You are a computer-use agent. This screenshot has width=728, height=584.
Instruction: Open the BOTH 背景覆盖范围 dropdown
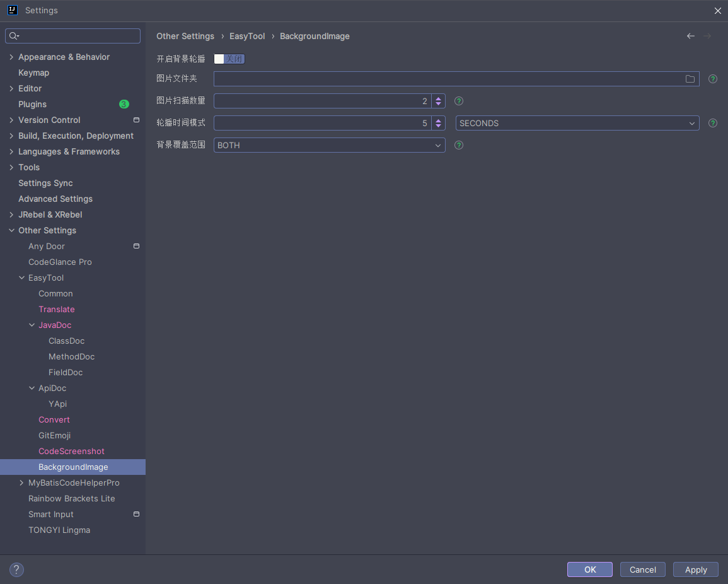click(329, 145)
